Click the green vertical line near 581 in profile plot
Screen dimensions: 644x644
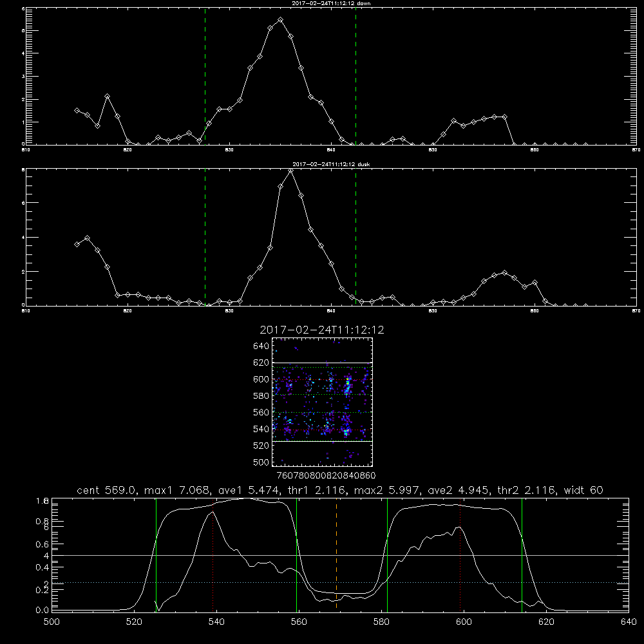[387, 555]
